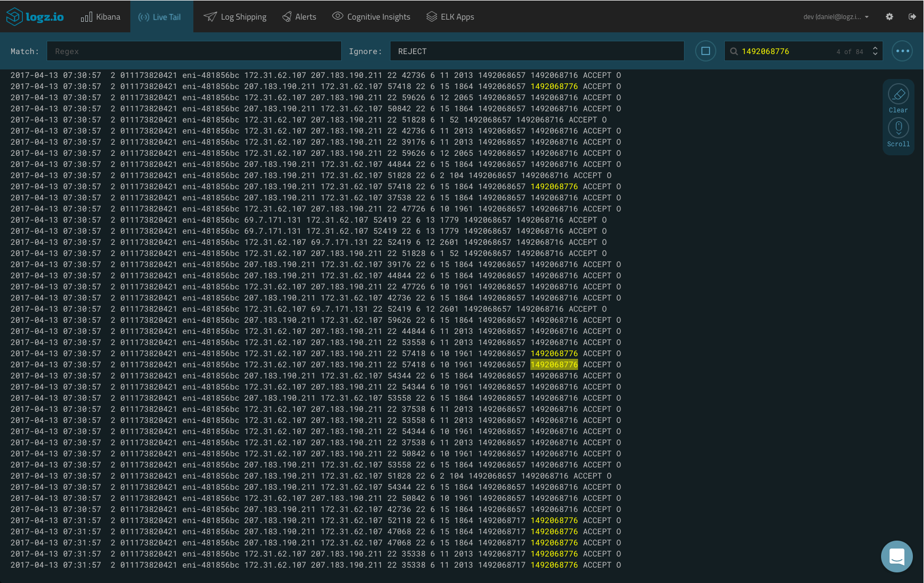Click the logz.io logo
924x583 pixels.
click(35, 16)
